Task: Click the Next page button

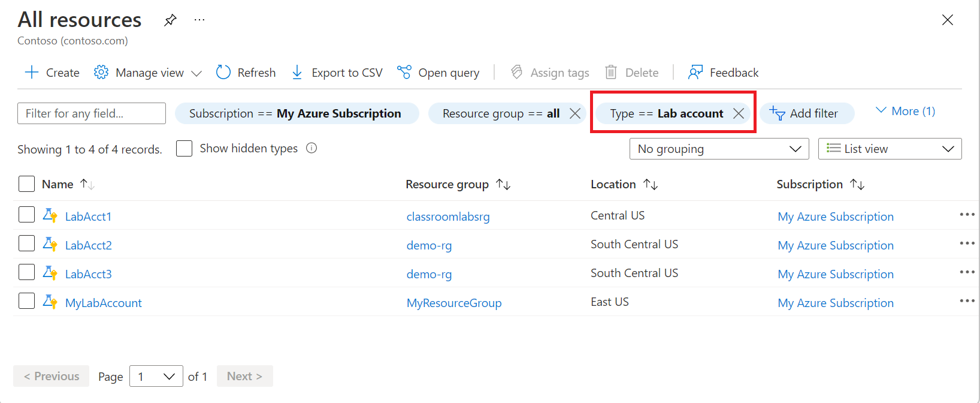Action: coord(245,376)
